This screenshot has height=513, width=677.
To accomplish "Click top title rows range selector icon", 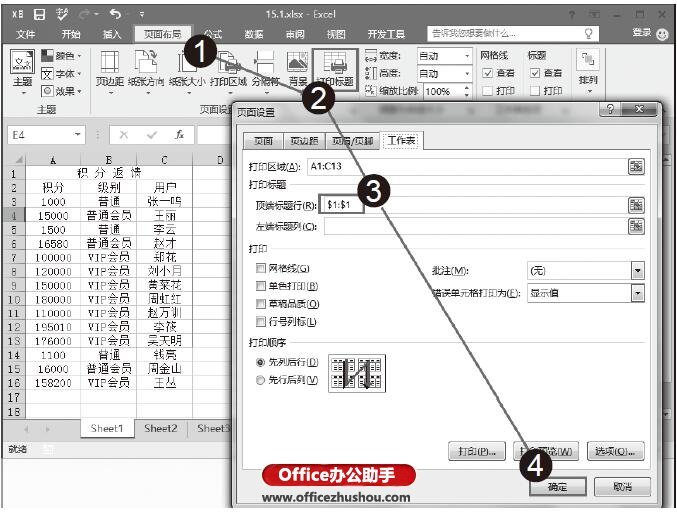I will pyautogui.click(x=636, y=205).
